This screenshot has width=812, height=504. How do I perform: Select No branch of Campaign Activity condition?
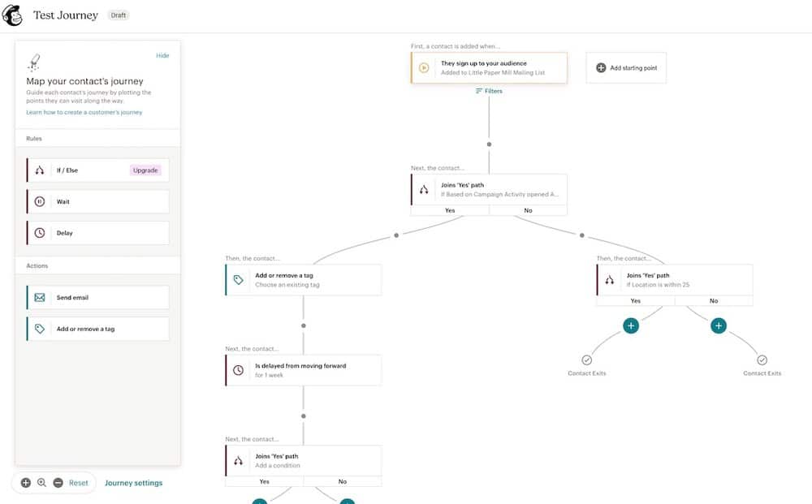pos(529,210)
